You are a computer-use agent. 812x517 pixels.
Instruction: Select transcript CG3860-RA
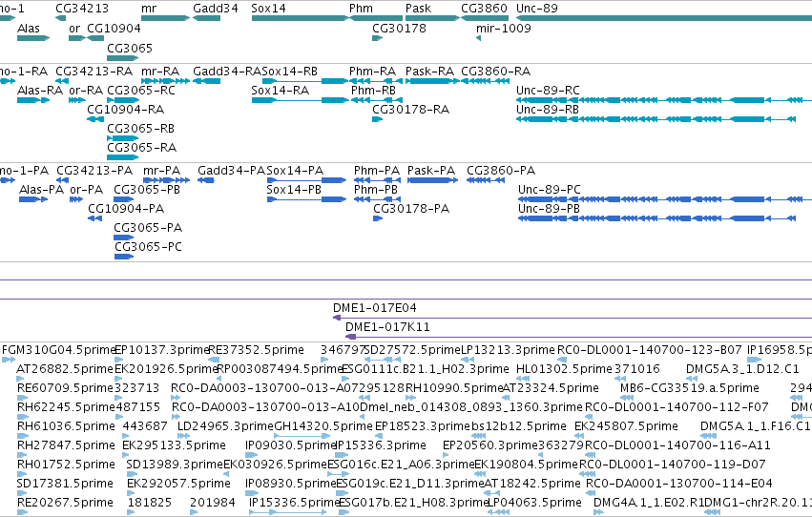coord(486,81)
